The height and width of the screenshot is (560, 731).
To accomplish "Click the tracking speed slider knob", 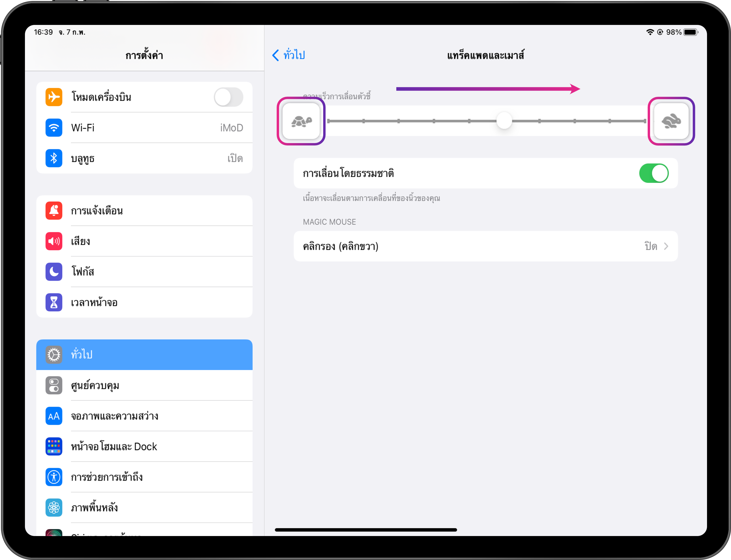I will (x=504, y=121).
